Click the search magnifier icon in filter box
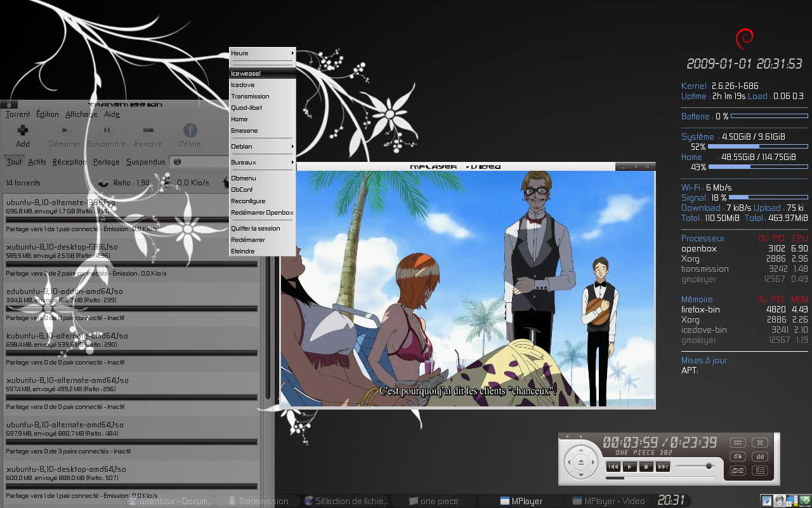 (x=177, y=162)
